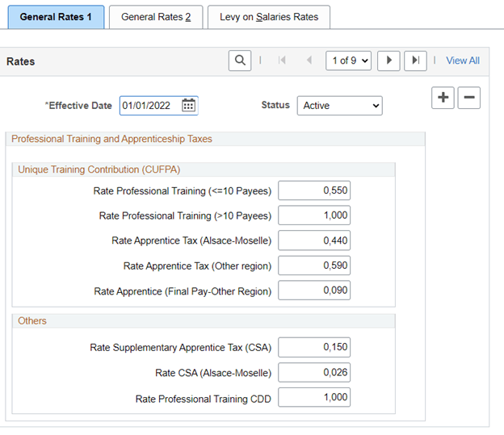The height and width of the screenshot is (435, 504).
Task: Edit Rate Professional Training CDD field
Action: [x=314, y=397]
